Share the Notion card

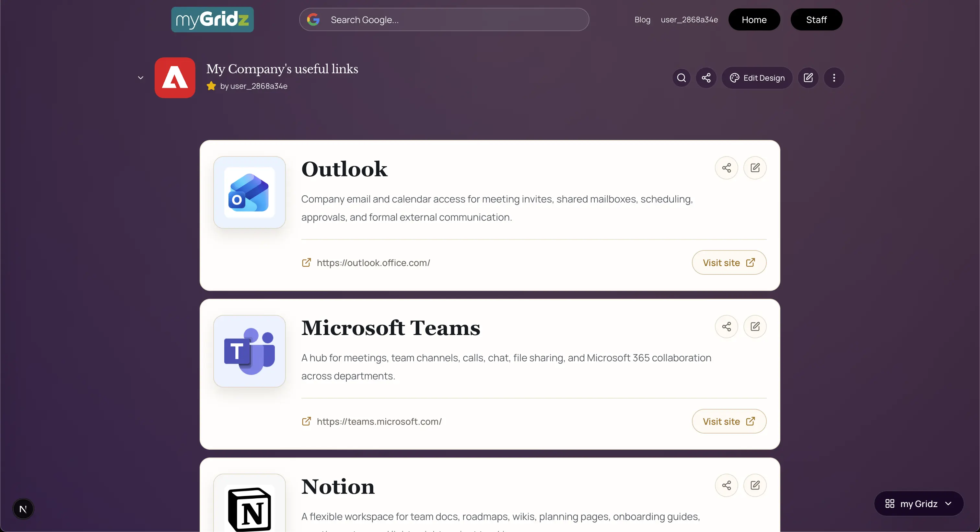[x=726, y=485]
